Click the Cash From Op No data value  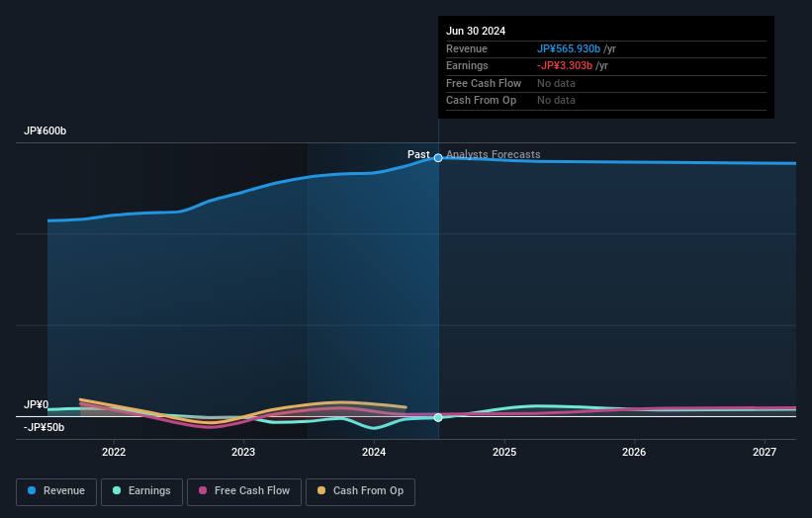coord(556,101)
